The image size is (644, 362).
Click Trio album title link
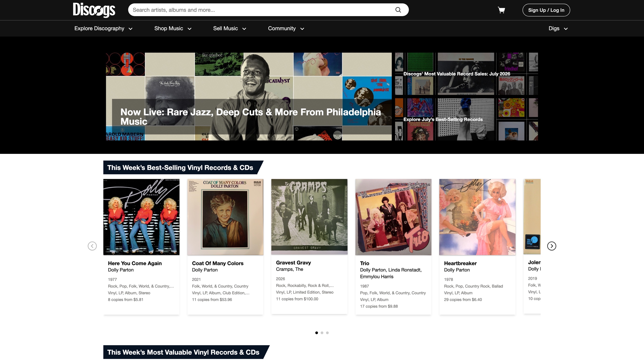point(365,263)
